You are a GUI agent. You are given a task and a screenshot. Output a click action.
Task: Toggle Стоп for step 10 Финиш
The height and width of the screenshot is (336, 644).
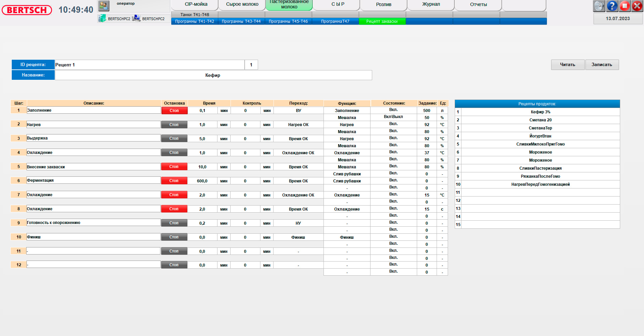click(174, 237)
